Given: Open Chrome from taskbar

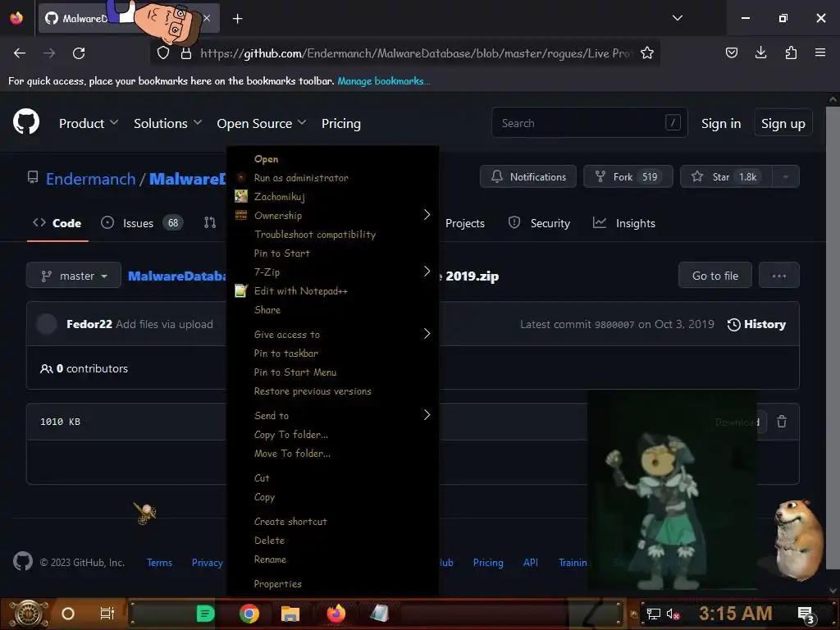Looking at the screenshot, I should 249,614.
